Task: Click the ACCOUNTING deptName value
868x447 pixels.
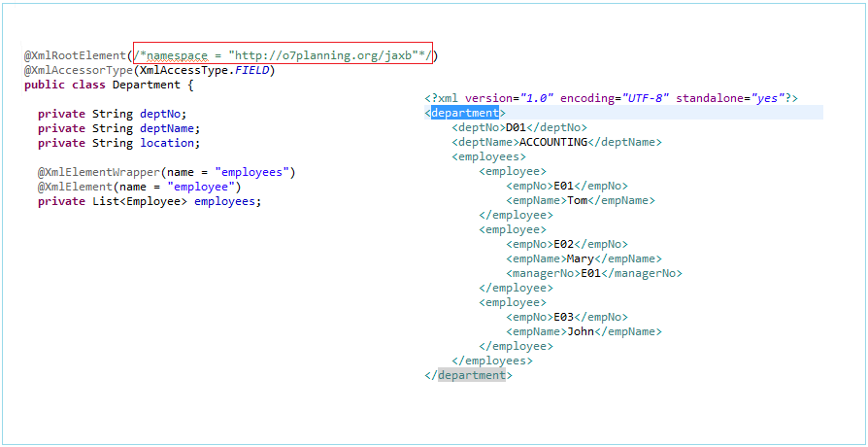Action: pyautogui.click(x=553, y=142)
